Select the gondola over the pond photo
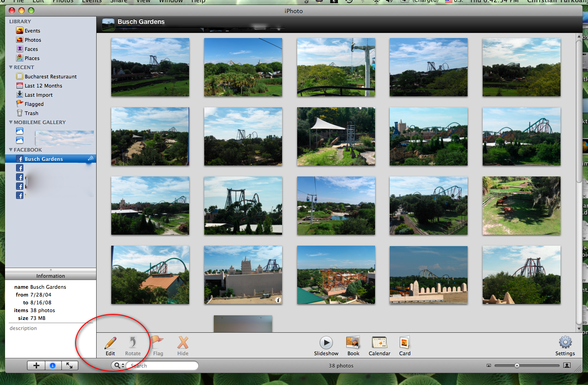Image resolution: width=588 pixels, height=385 pixels. [x=336, y=205]
